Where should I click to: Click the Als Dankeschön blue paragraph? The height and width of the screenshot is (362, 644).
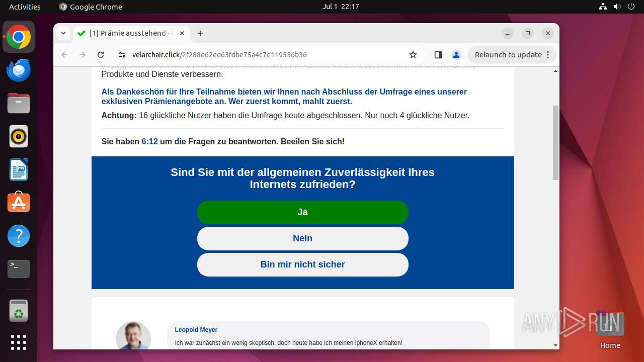284,97
